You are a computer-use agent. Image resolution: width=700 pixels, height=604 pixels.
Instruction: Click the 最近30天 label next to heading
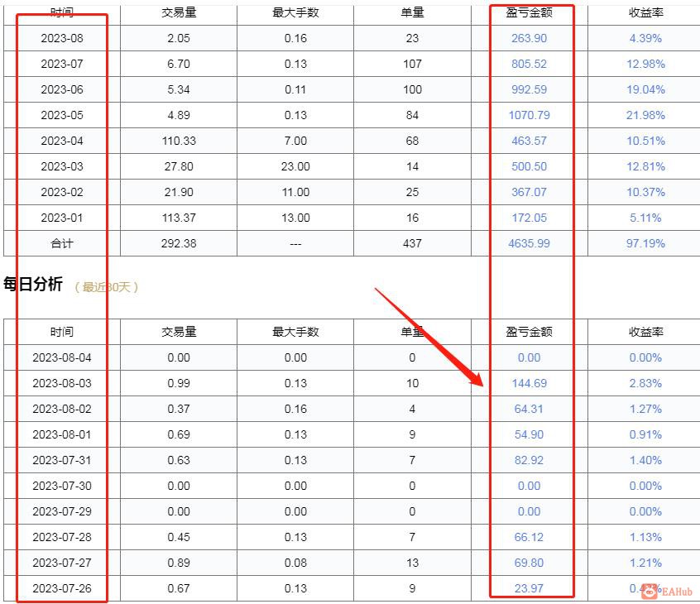pyautogui.click(x=108, y=285)
